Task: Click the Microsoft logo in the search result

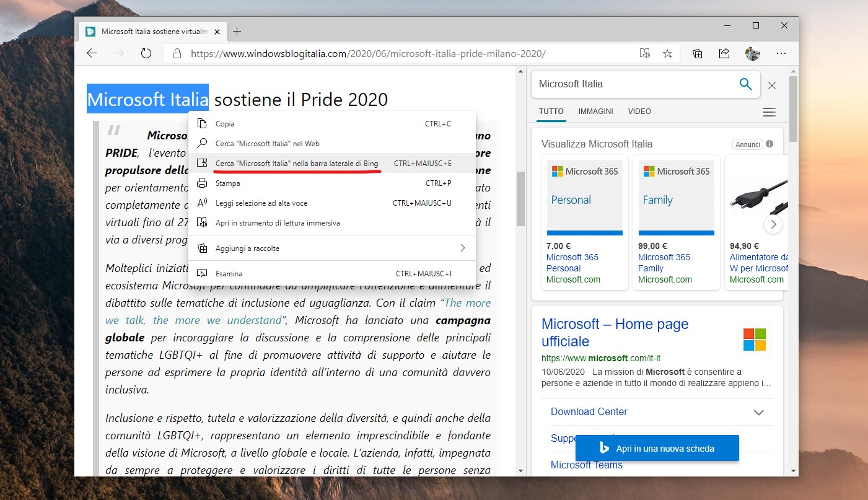Action: coord(755,340)
